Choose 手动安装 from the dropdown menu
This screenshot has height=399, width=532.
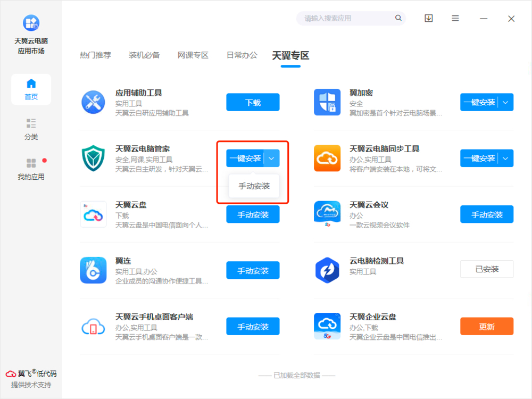coord(254,186)
